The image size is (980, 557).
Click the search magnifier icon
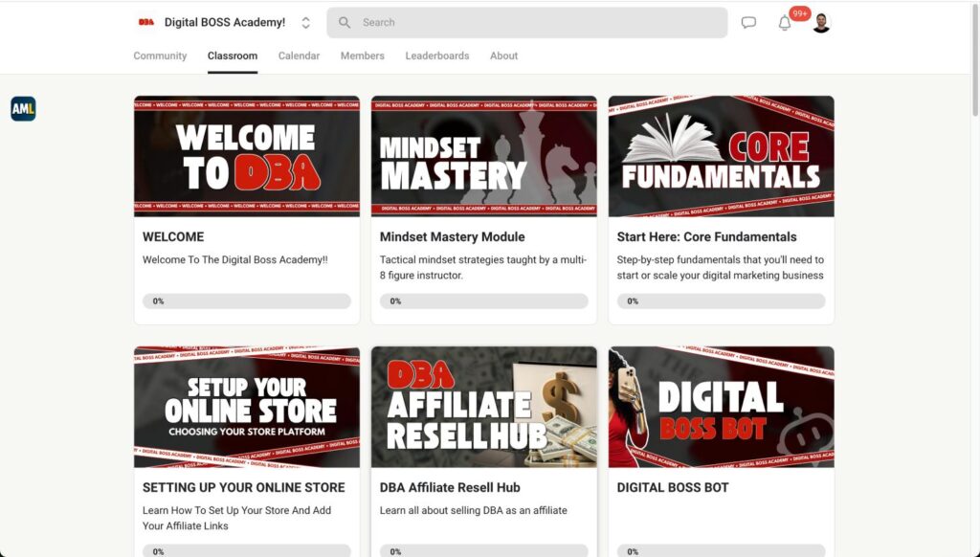345,23
